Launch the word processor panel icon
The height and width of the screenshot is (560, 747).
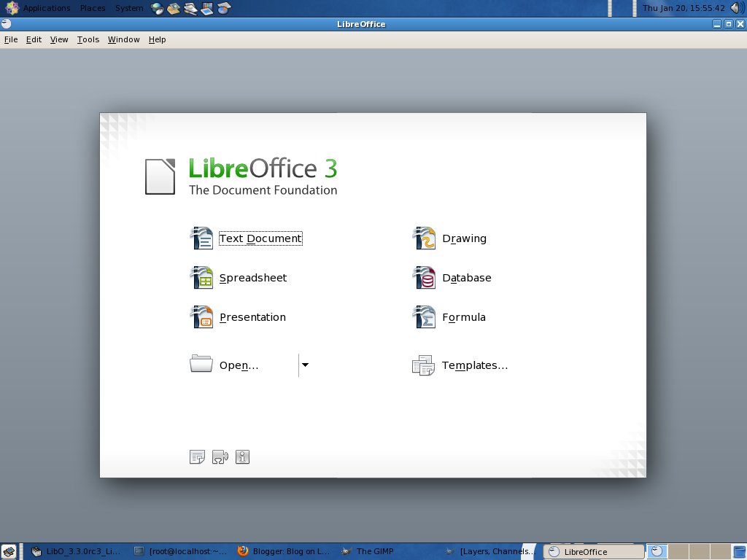190,8
